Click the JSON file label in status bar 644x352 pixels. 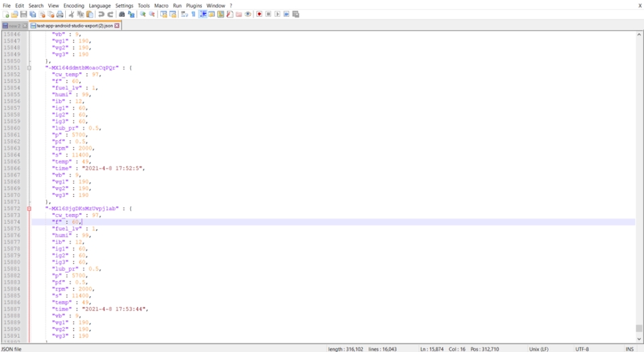(11, 349)
